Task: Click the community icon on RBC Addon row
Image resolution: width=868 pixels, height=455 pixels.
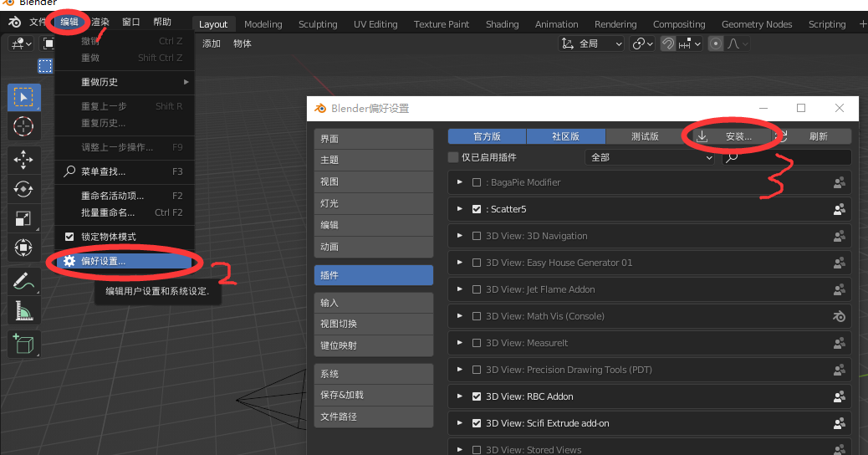Action: coord(840,396)
